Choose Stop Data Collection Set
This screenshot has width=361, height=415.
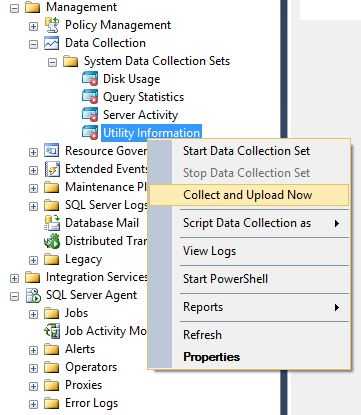247,173
